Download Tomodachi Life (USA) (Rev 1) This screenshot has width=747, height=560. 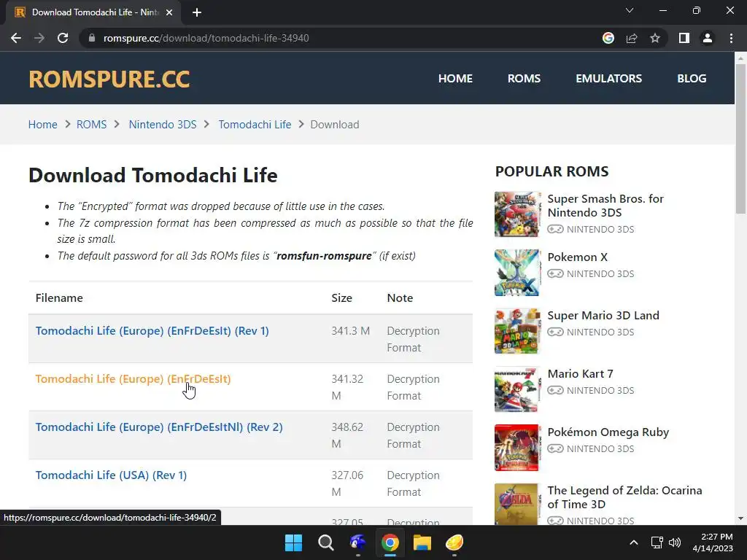pyautogui.click(x=111, y=475)
